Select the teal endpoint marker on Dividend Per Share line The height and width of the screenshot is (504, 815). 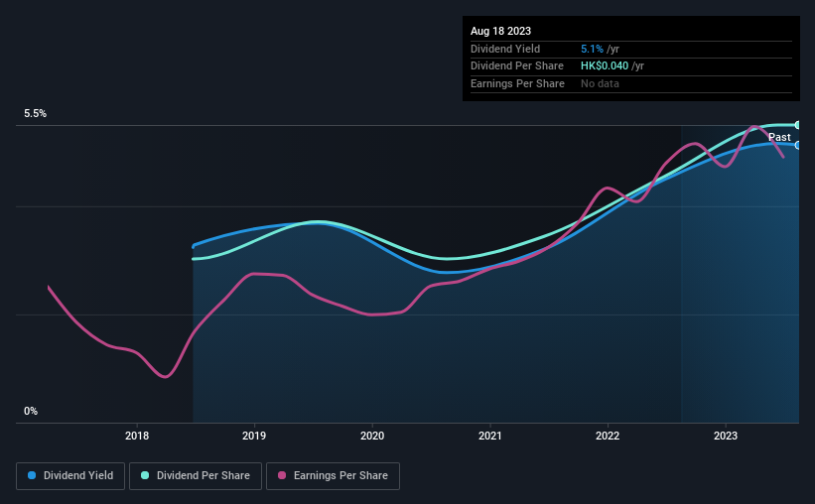(798, 125)
